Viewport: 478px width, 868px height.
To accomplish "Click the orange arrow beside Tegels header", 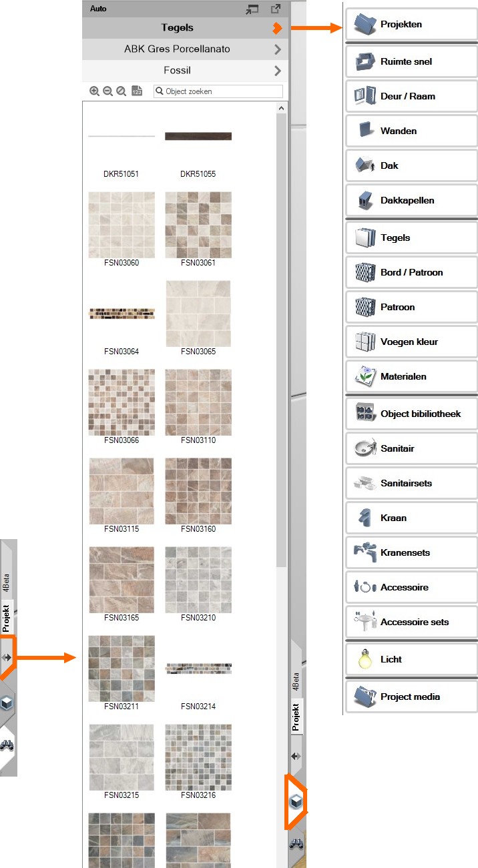I will 277,28.
